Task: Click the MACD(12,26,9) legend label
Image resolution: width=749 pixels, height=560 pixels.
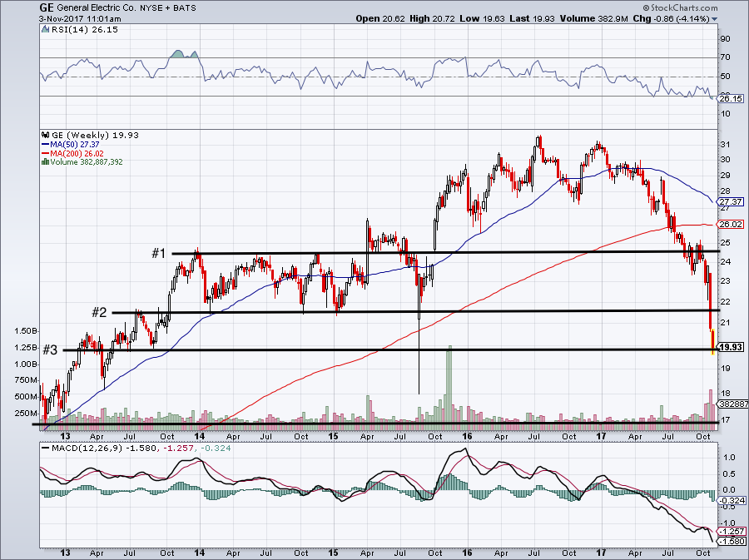Action: tap(87, 448)
